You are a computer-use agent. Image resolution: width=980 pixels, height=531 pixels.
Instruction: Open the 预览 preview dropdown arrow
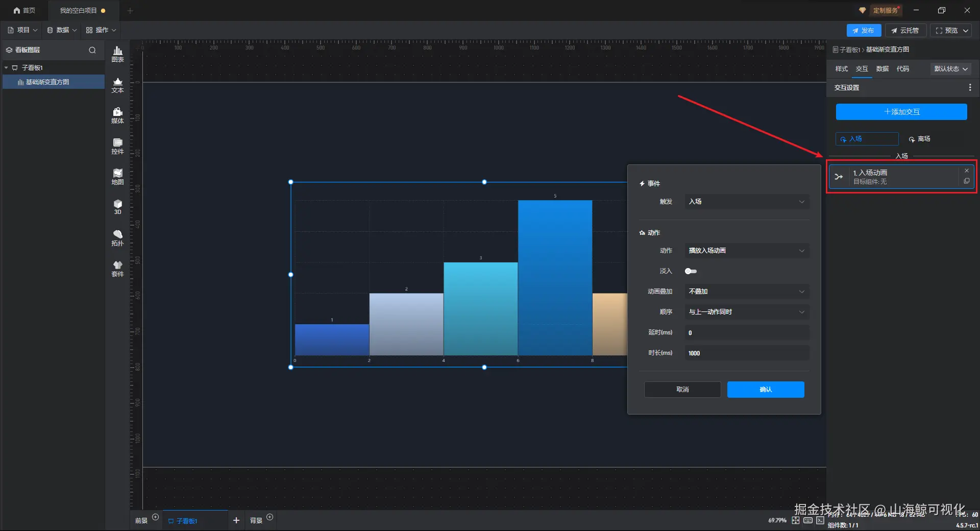coord(965,31)
